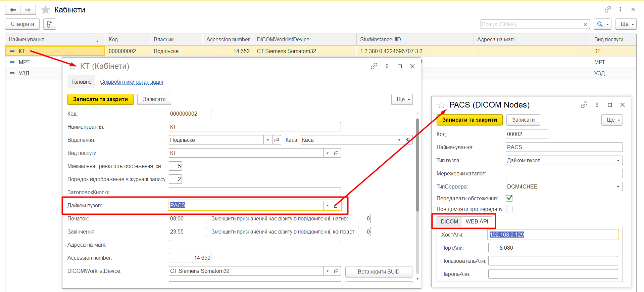This screenshot has height=292, width=644.
Task: Enable the Повідомляти про передачу checkbox
Action: click(x=509, y=209)
